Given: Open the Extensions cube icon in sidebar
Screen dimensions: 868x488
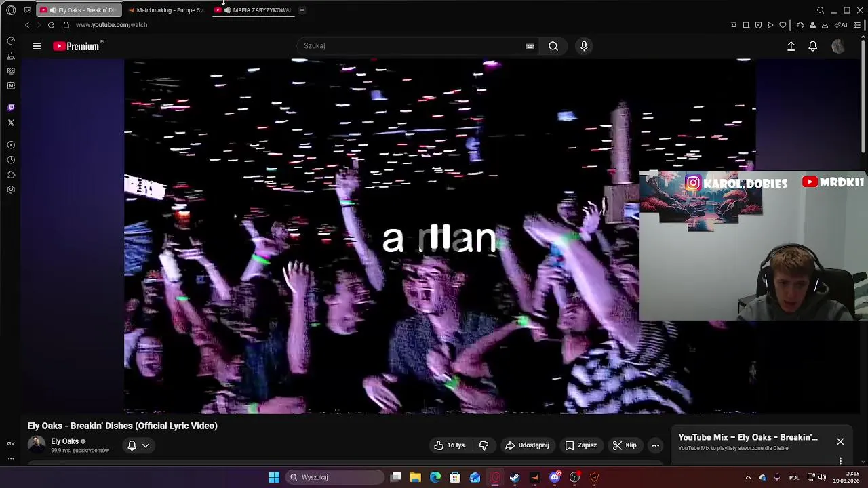Looking at the screenshot, I should [x=11, y=175].
